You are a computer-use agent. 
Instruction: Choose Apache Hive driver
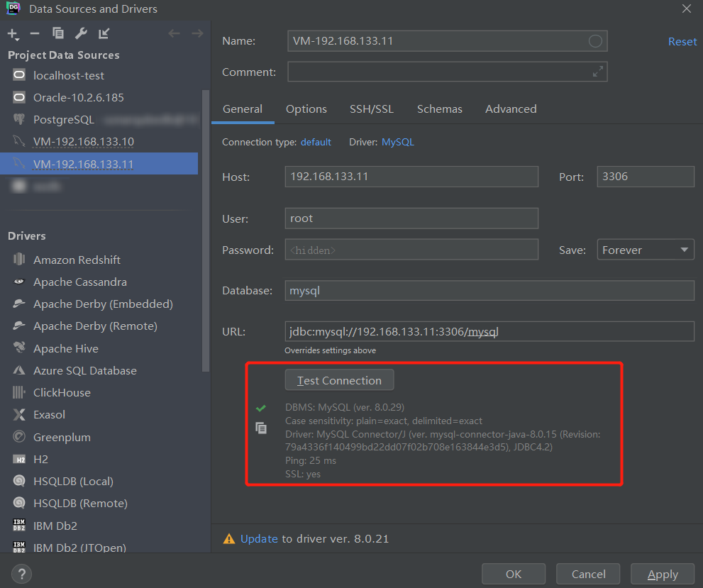coord(99,348)
